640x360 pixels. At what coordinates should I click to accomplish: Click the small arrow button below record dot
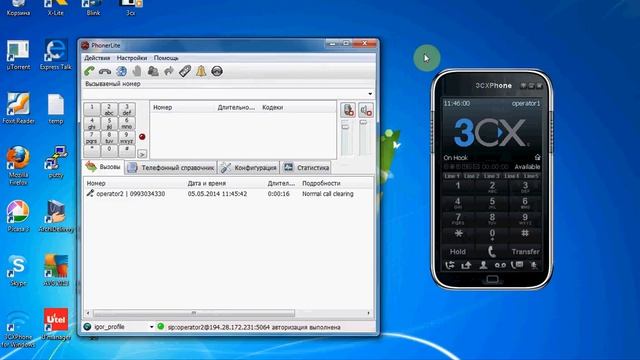click(142, 154)
